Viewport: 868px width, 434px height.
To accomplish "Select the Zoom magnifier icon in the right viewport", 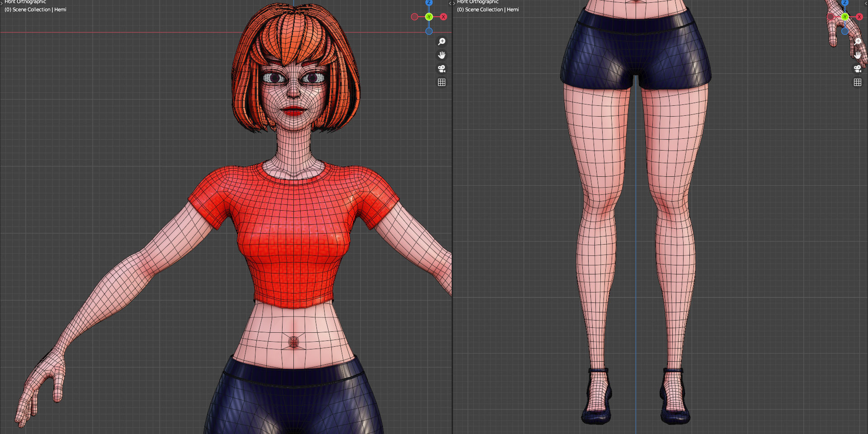I will pyautogui.click(x=859, y=41).
